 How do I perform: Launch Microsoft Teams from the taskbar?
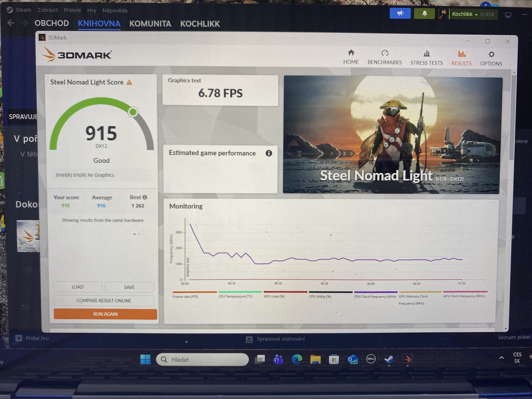pos(278,359)
